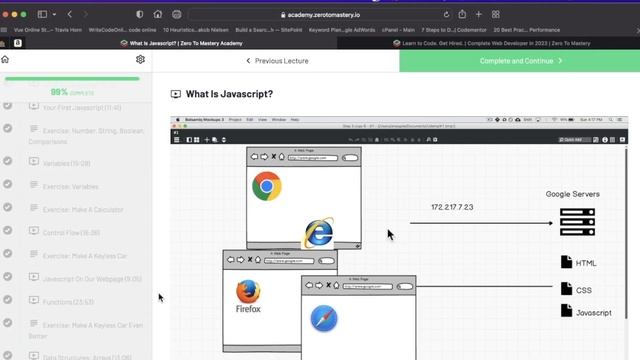Click text icon next to Exercise: Make A Keyless Car
Screen dimensions: 640x360
click(x=34, y=254)
